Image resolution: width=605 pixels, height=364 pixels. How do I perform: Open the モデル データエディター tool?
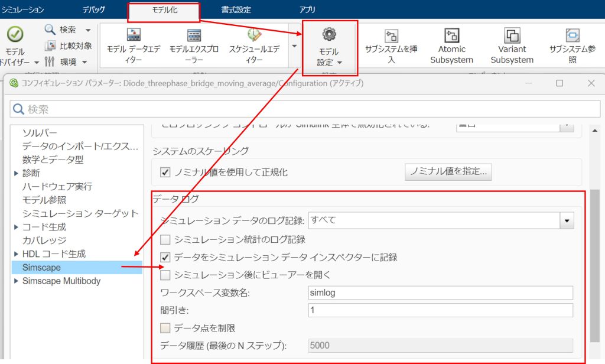[134, 35]
